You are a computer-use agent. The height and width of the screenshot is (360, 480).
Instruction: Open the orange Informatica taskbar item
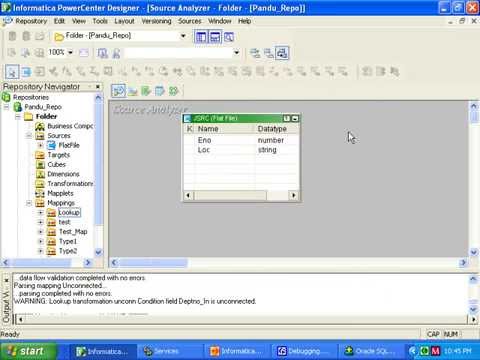click(x=236, y=351)
